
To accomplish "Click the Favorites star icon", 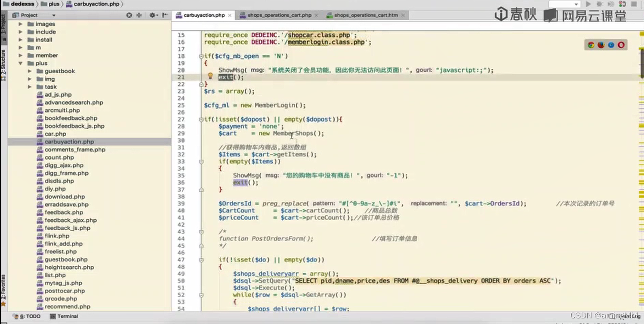I will point(3,304).
